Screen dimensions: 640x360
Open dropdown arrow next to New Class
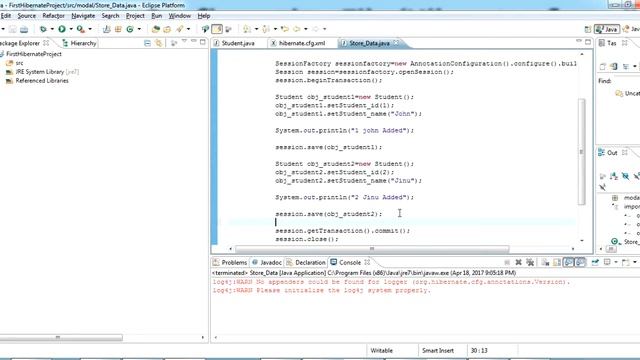pyautogui.click(x=140, y=29)
